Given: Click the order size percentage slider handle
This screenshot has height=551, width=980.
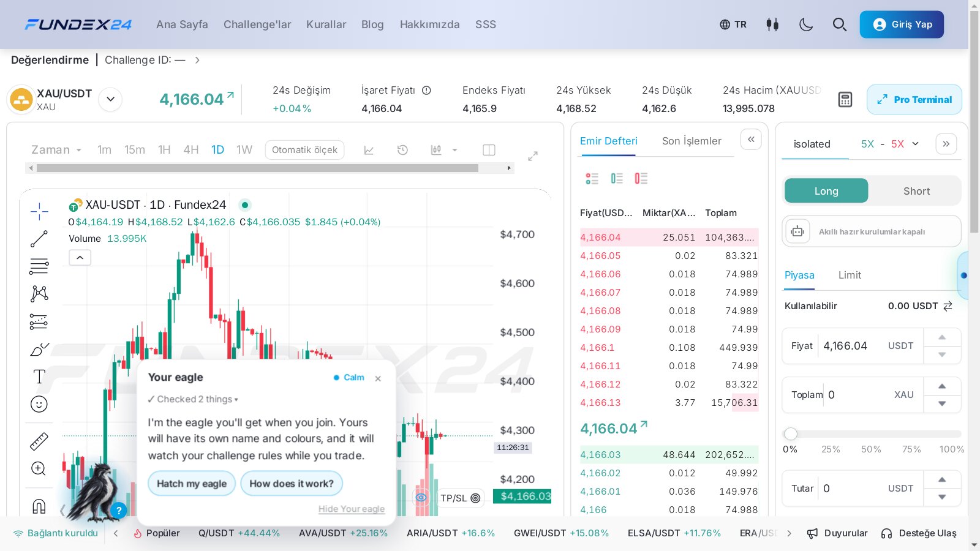Looking at the screenshot, I should click(x=791, y=434).
